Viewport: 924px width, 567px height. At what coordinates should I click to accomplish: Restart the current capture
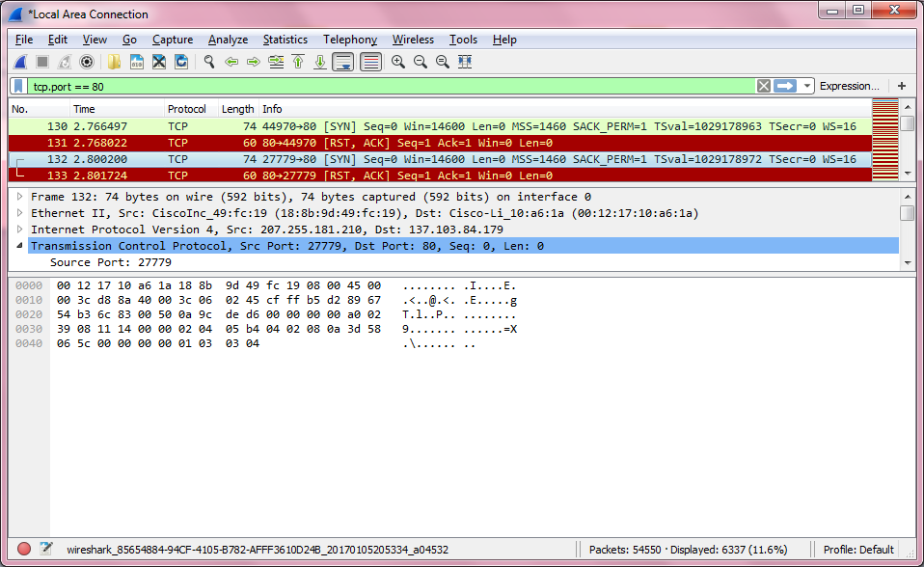(65, 62)
